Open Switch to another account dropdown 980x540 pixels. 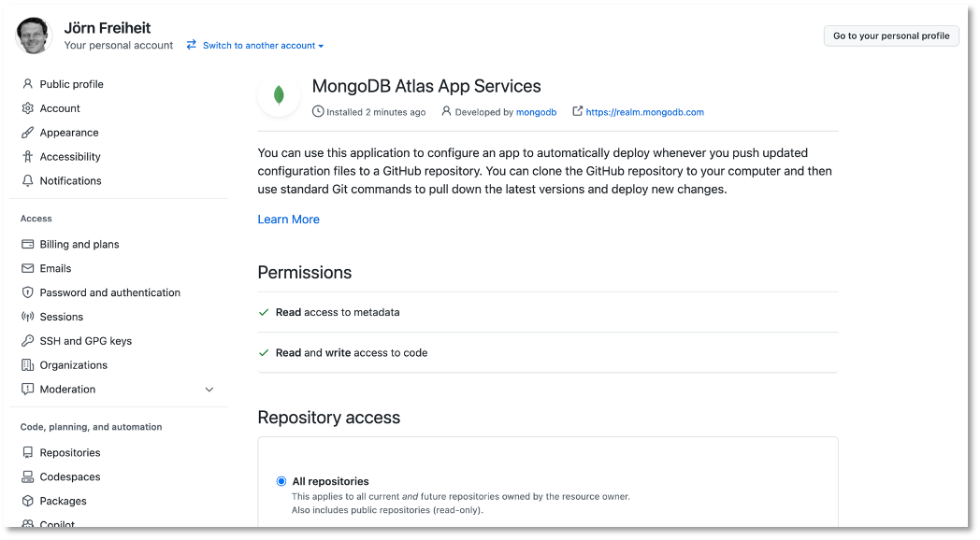(263, 46)
